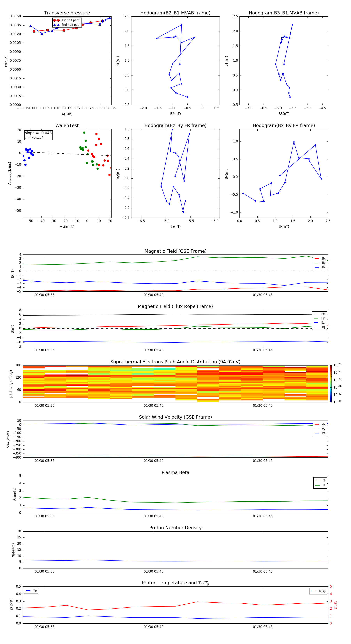
Task: Select the 'slope = -0.043' annotation
Action: (38, 133)
